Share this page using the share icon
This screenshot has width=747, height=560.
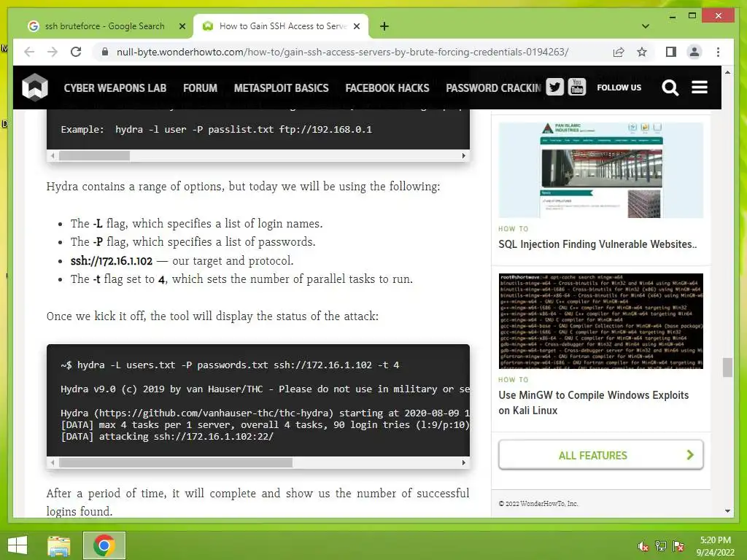click(619, 52)
